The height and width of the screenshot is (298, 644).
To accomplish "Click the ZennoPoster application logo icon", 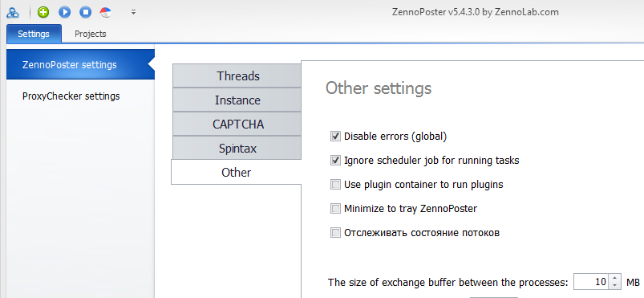I will click(x=13, y=12).
